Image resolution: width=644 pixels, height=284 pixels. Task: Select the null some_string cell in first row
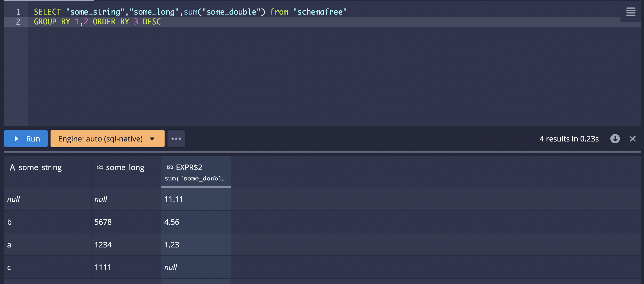(48, 199)
